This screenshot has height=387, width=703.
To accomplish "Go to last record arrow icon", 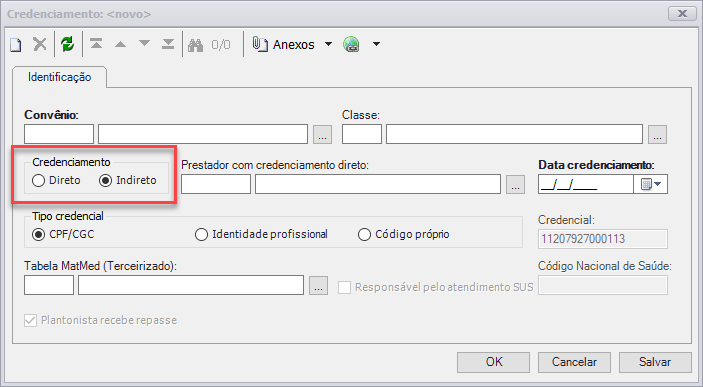I will click(168, 44).
